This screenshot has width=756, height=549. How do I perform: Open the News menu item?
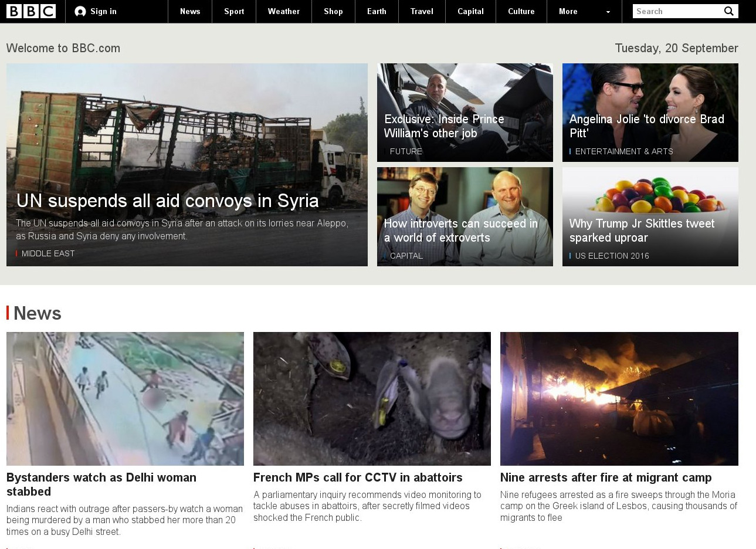(190, 12)
